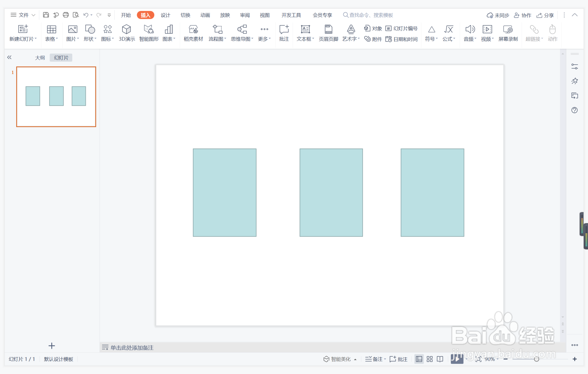Click the 分享 share button
588x374 pixels.
(545, 15)
